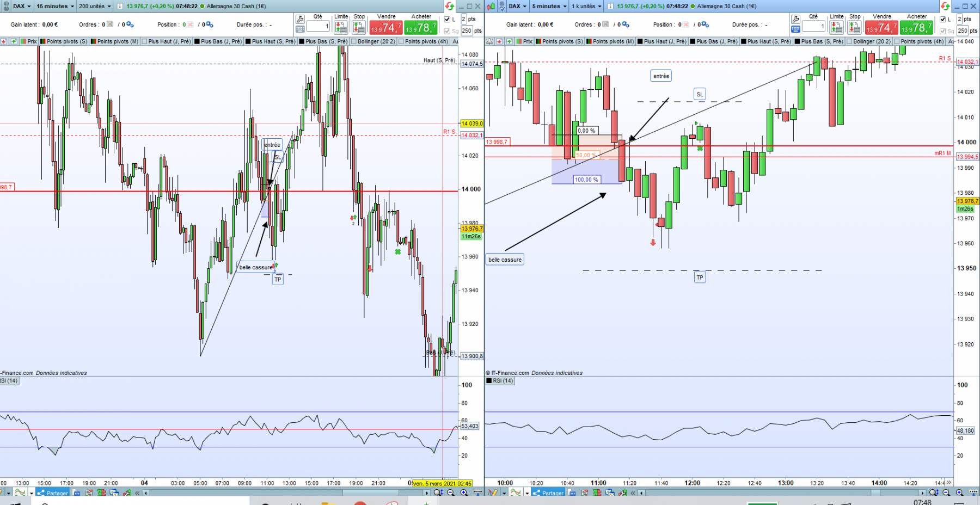The width and height of the screenshot is (980, 505).
Task: Click the red Vendre price button on right chart
Action: point(881,27)
